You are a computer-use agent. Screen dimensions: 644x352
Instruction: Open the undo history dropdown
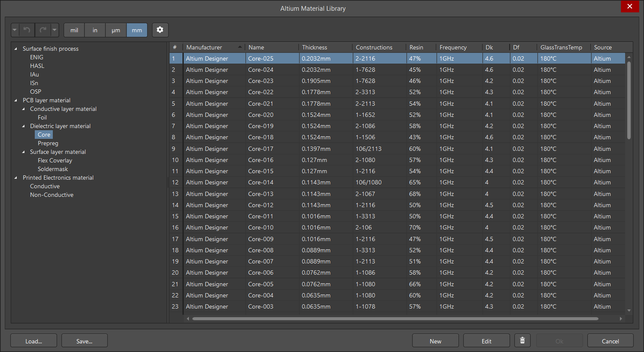tap(15, 30)
